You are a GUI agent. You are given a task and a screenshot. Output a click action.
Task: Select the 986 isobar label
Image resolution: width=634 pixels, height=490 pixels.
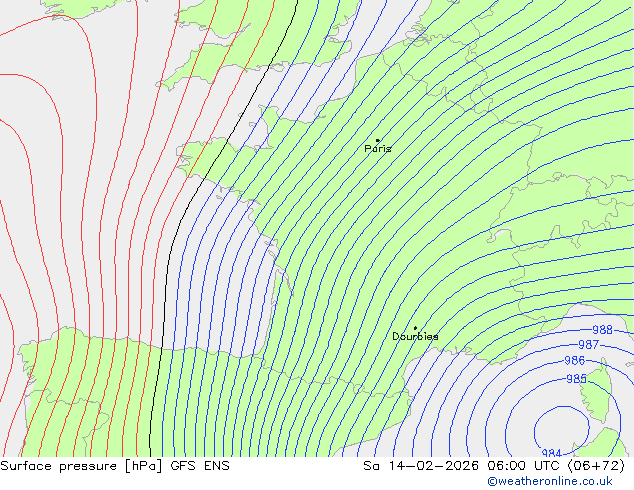click(x=575, y=360)
